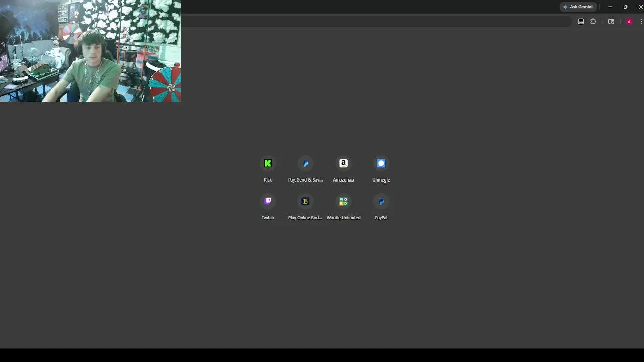Screen dimensions: 644x362
Task: Open the tab search icon
Action: (611, 21)
